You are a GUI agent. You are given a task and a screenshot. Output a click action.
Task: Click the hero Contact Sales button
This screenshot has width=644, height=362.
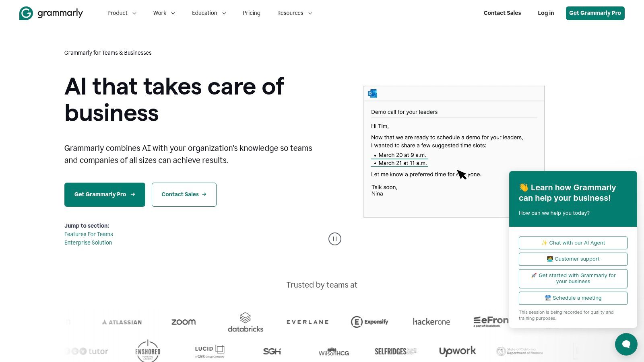184,195
